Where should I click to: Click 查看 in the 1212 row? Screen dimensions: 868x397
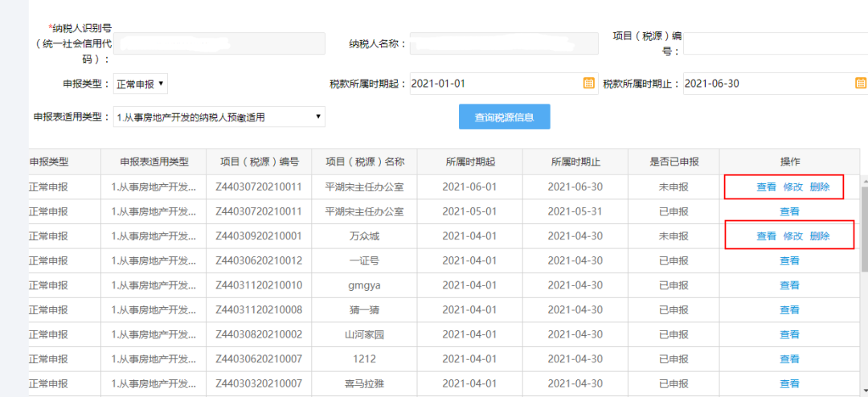pyautogui.click(x=789, y=358)
